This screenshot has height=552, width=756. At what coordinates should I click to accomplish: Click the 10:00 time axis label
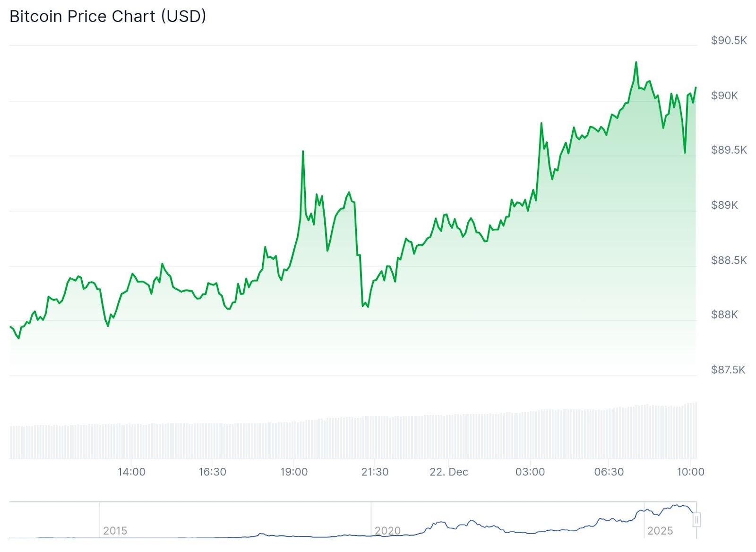pos(690,472)
